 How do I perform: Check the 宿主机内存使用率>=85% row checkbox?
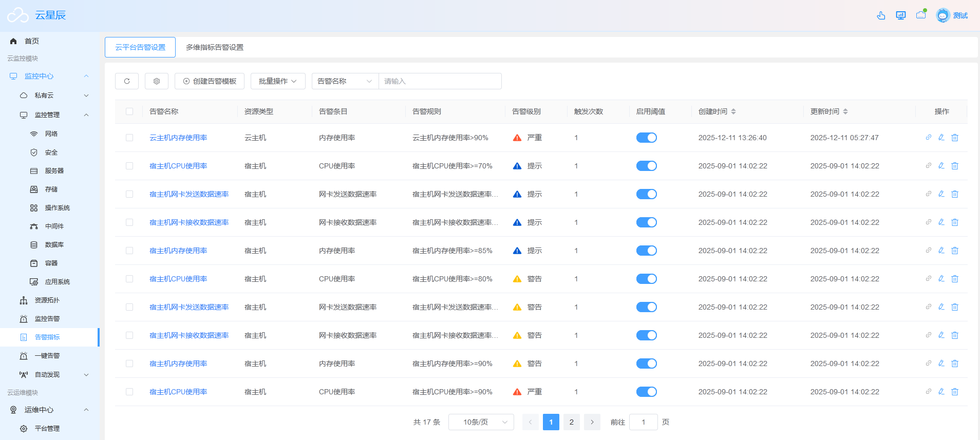click(x=129, y=251)
